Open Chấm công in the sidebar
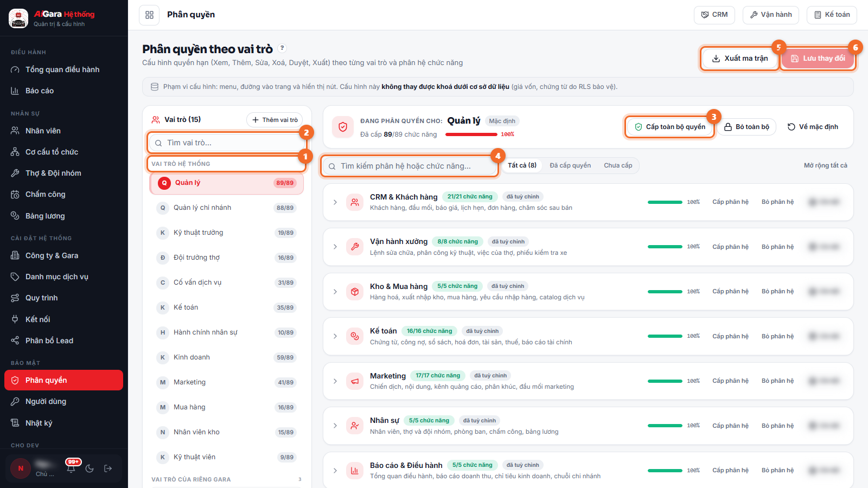Viewport: 868px width, 488px height. 64,194
